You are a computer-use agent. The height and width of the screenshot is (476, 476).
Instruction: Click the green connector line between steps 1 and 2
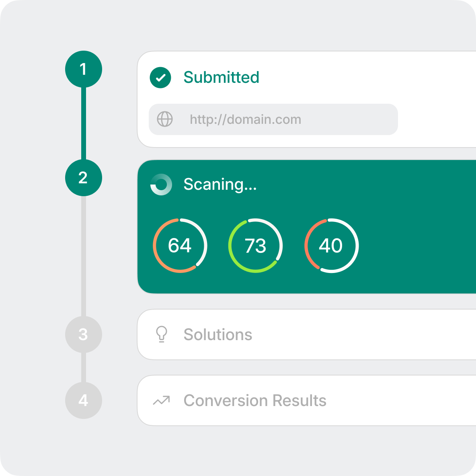click(x=84, y=123)
